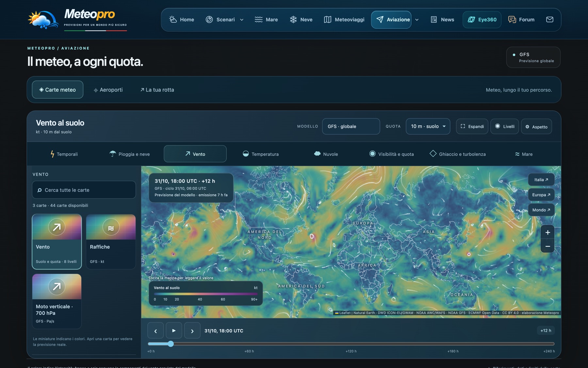588x368 pixels.
Task: Center map on Italia
Action: coord(541,180)
